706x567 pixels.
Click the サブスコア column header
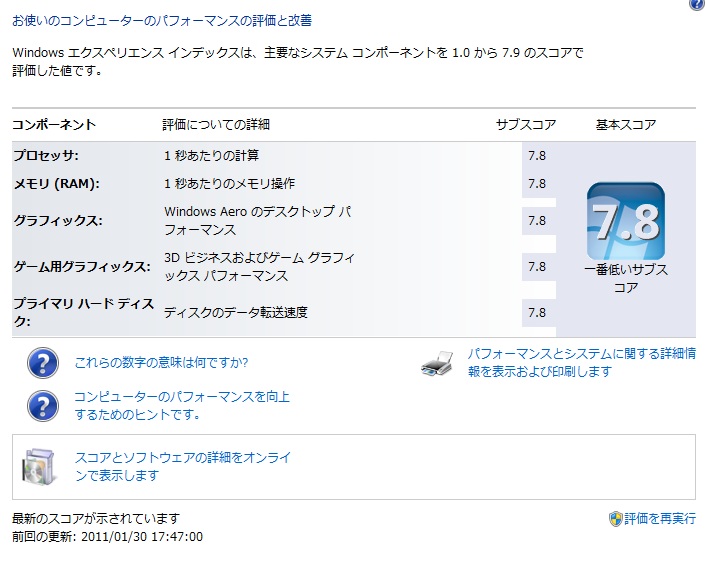[526, 125]
